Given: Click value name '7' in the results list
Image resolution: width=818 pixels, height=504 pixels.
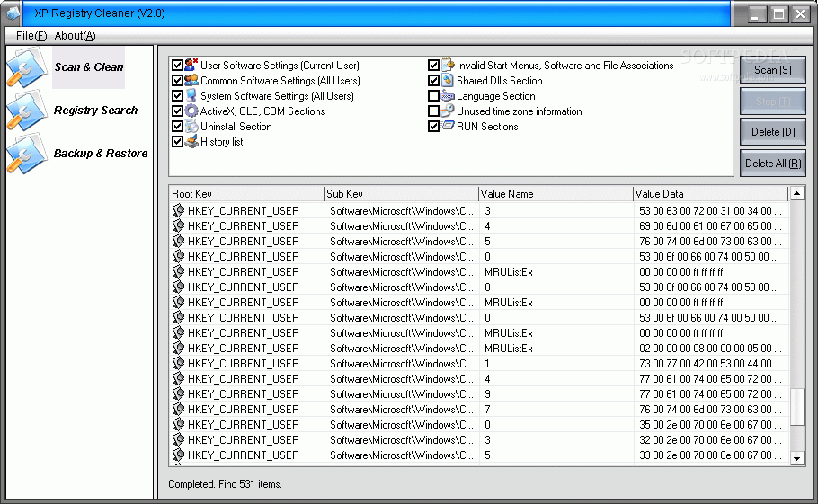Looking at the screenshot, I should tap(487, 409).
